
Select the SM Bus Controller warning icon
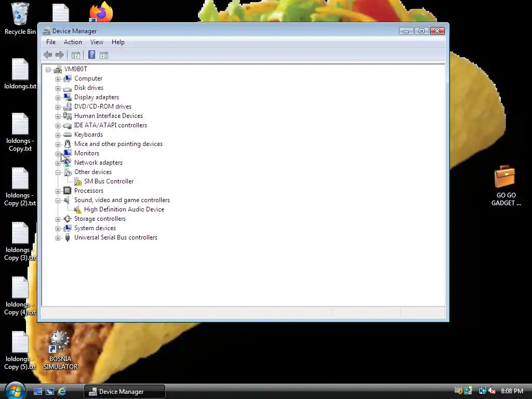(x=78, y=181)
